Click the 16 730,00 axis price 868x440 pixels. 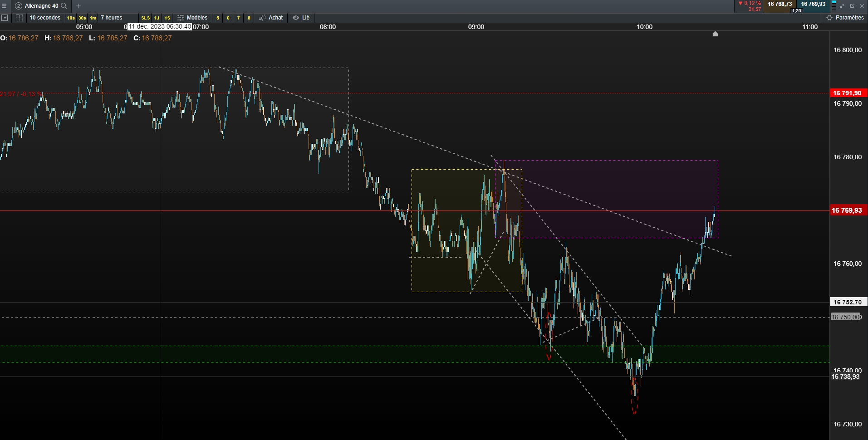[x=848, y=424]
